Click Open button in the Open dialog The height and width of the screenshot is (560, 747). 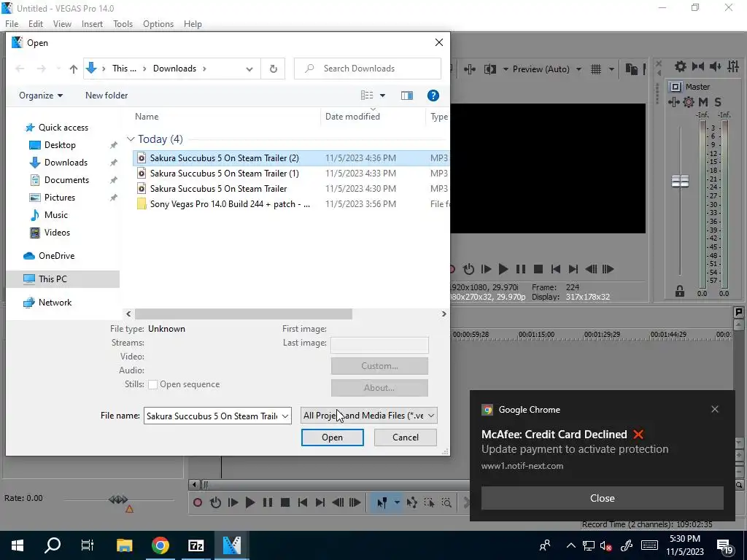point(333,437)
